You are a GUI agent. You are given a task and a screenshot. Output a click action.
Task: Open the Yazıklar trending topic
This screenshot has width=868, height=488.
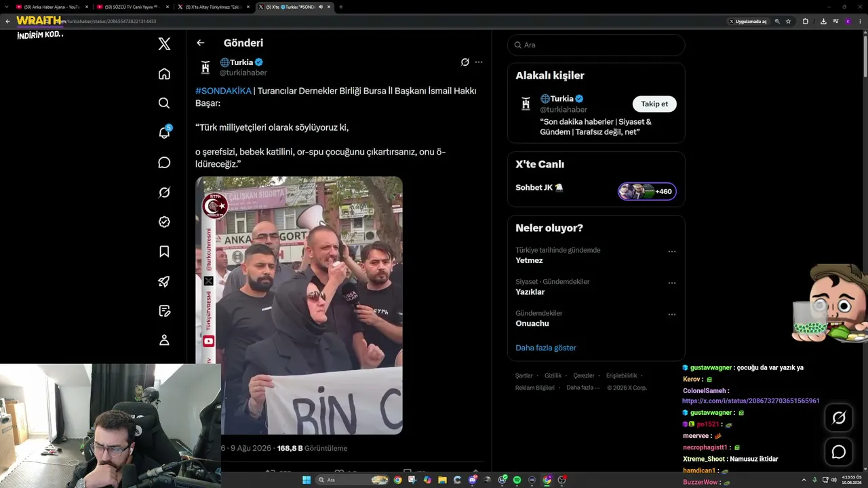tap(530, 292)
